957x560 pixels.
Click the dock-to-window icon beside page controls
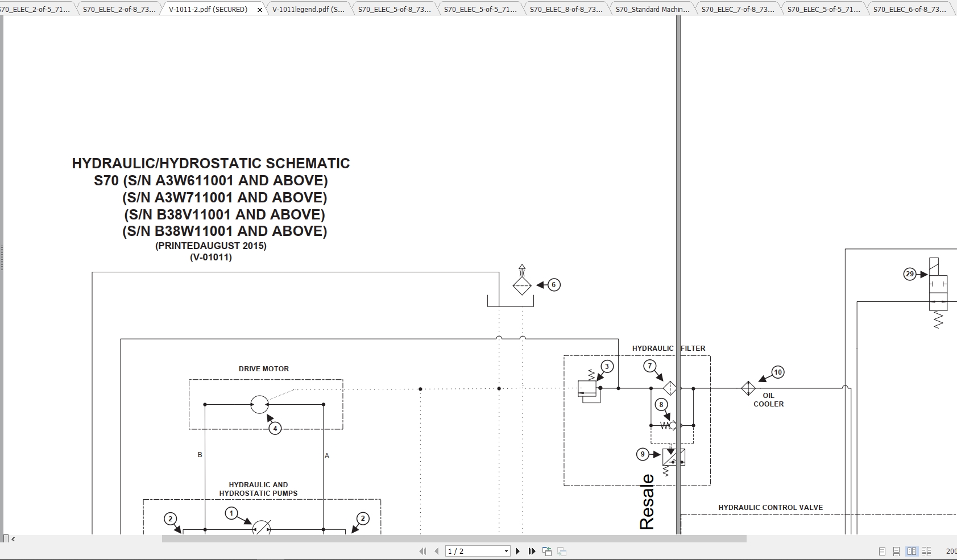pyautogui.click(x=547, y=551)
